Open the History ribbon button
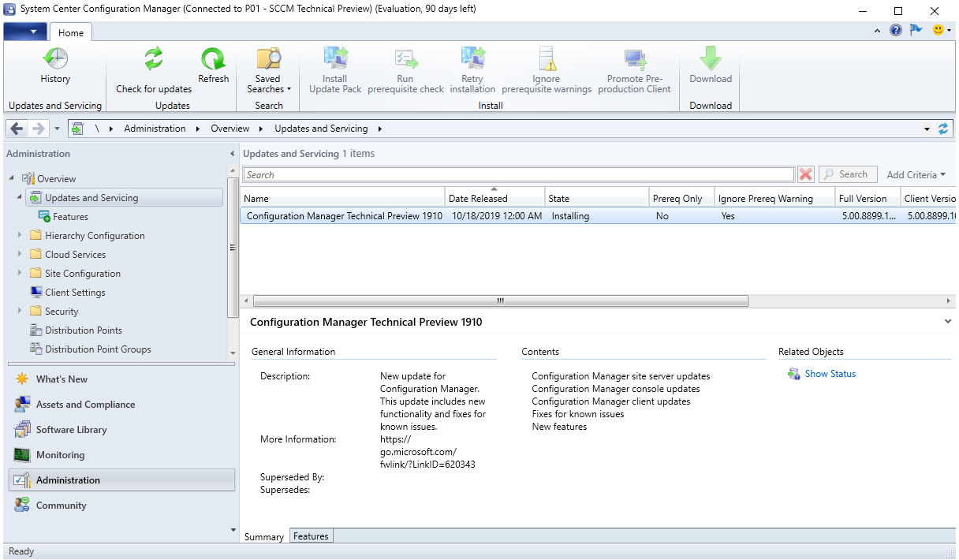Viewport: 959px width, 560px height. click(x=55, y=65)
